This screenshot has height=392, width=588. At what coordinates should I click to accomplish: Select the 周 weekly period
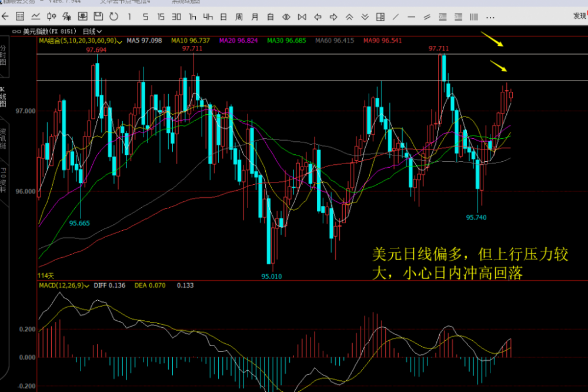click(239, 17)
